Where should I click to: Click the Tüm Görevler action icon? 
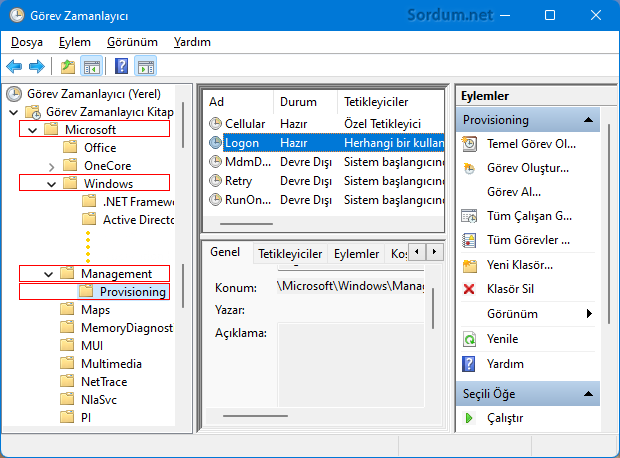[469, 240]
